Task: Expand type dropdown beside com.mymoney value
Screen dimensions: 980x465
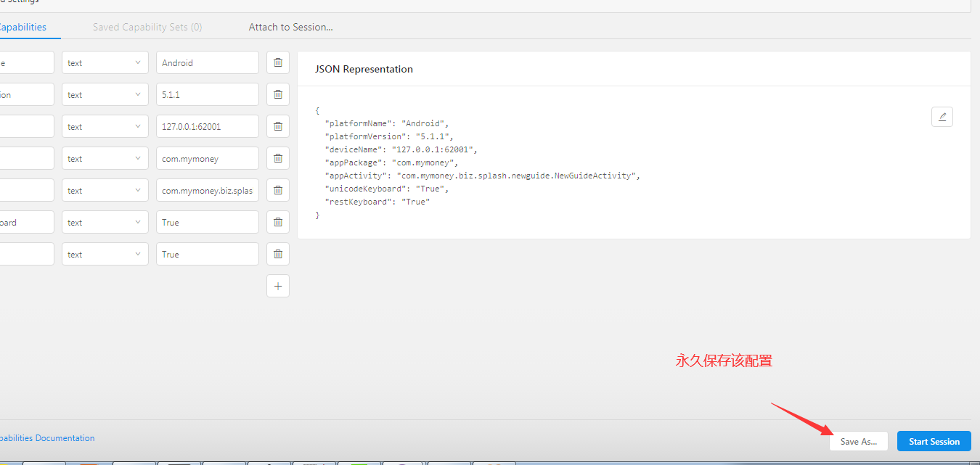Action: 105,158
